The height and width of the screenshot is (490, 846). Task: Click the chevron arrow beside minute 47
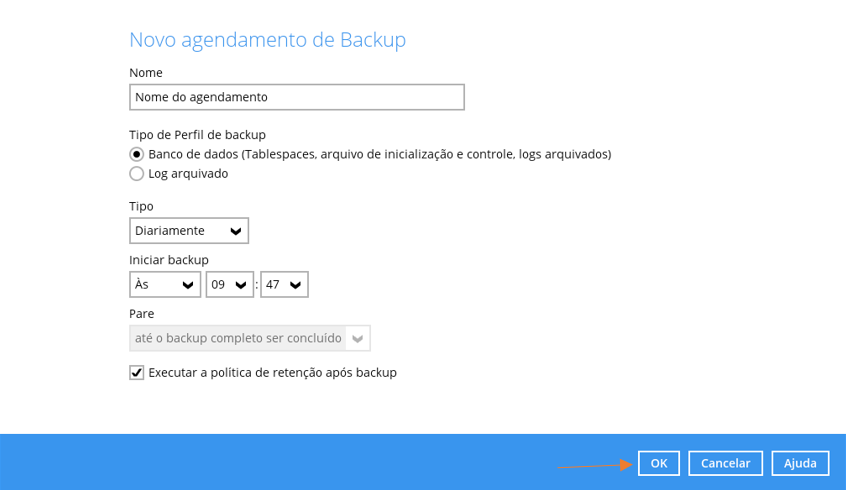(x=295, y=285)
